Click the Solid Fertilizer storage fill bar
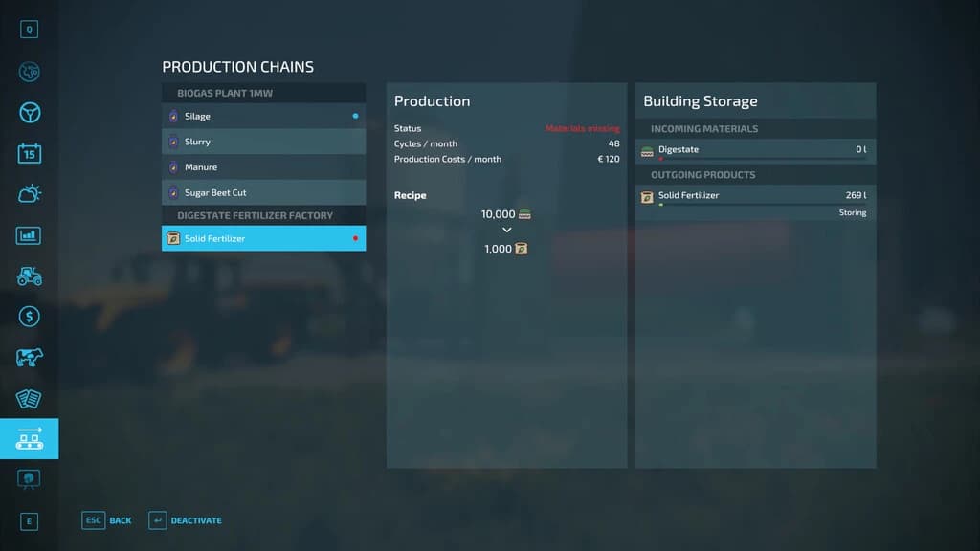Screen dimensions: 980x551 (762, 205)
